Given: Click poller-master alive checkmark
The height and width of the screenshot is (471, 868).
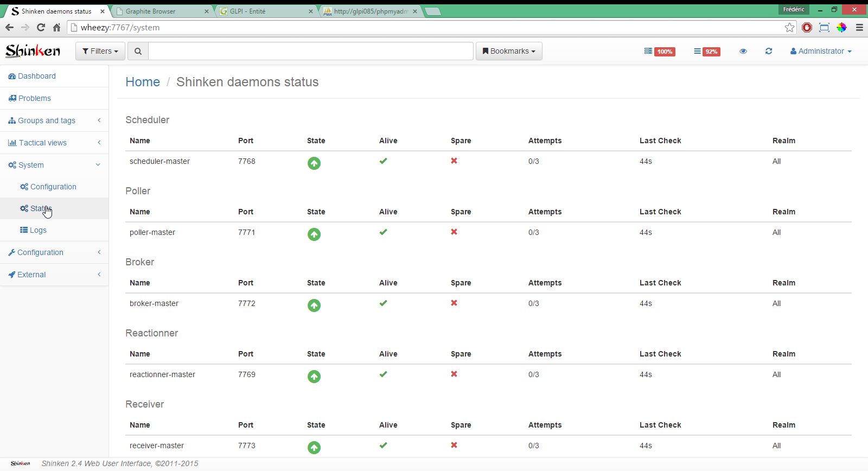Looking at the screenshot, I should pos(383,232).
